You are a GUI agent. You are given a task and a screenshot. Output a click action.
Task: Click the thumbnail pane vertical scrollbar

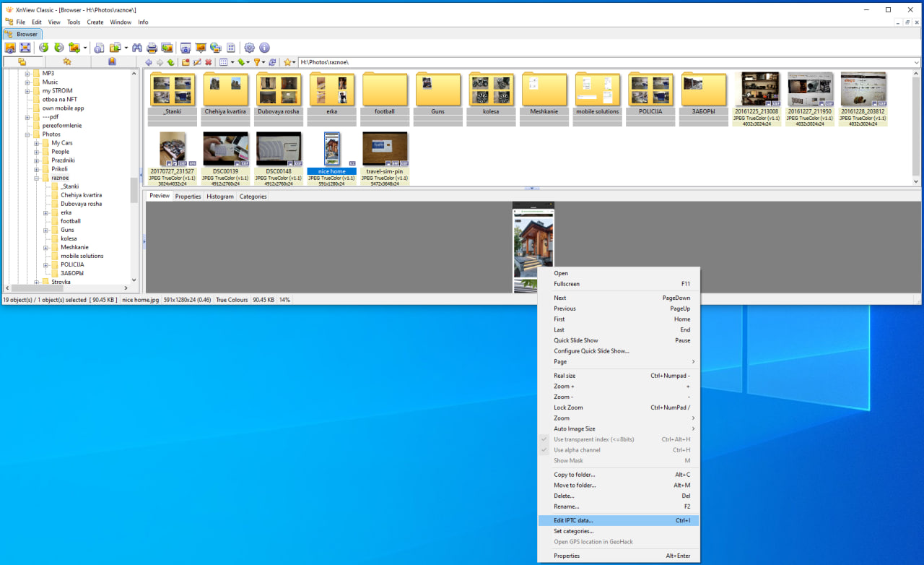click(917, 128)
